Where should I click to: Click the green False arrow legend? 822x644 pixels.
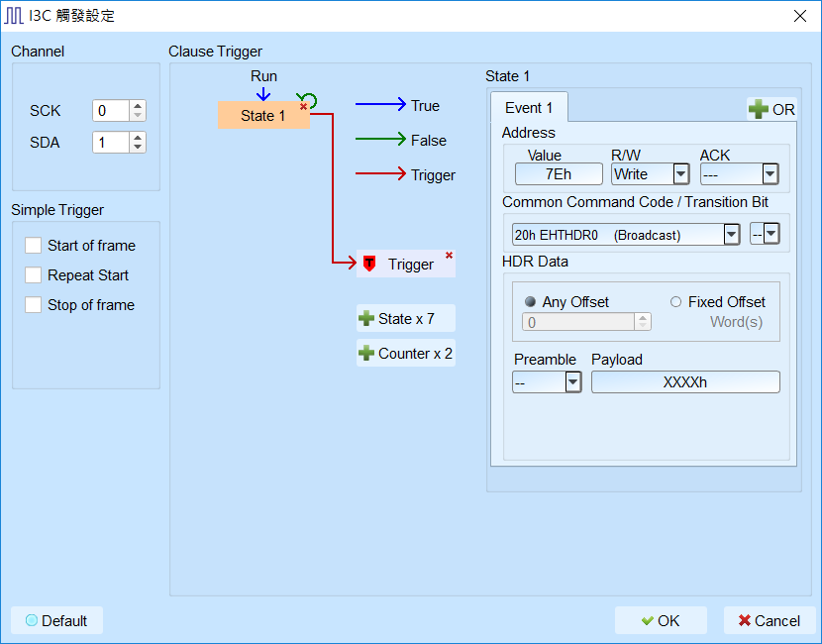380,139
